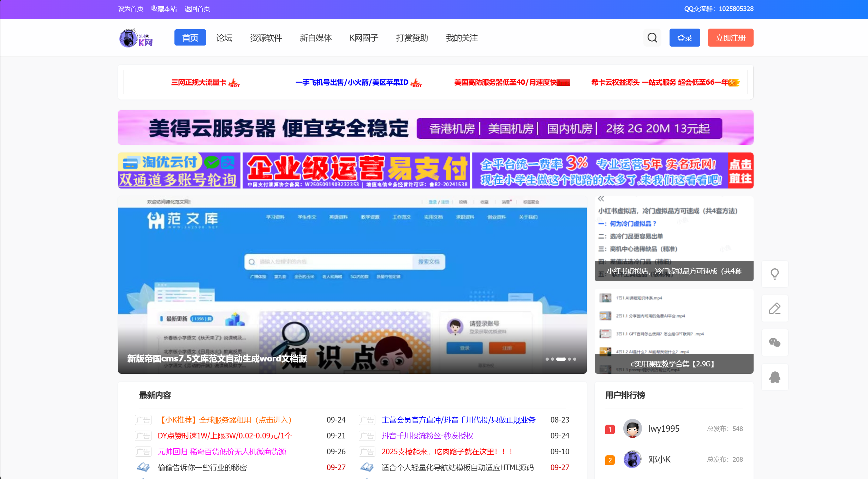
Task: Click the K网 site logo
Action: pos(136,37)
